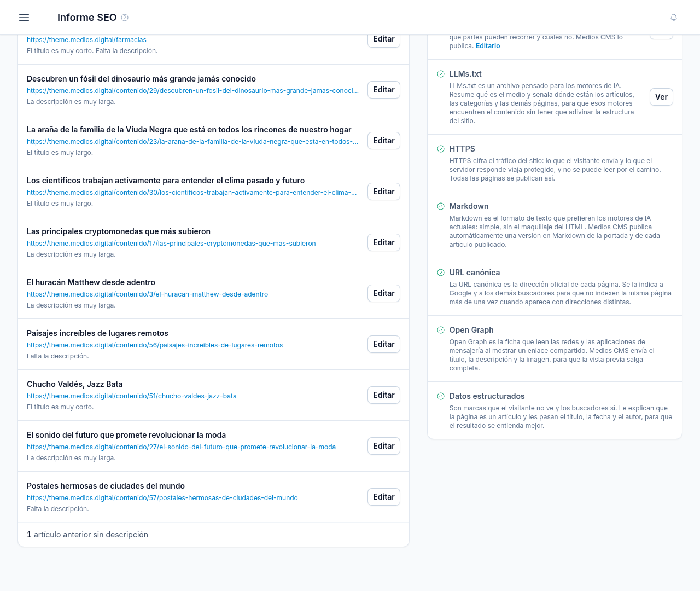Open the hamburger navigation menu
Screen dimensions: 700x591
pyautogui.click(x=24, y=18)
